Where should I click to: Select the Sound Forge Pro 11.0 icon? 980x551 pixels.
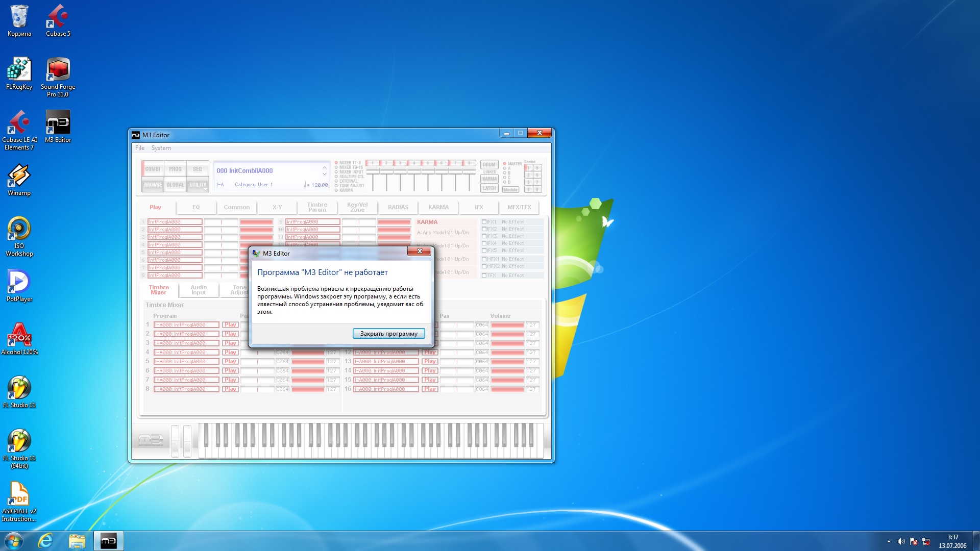(58, 76)
